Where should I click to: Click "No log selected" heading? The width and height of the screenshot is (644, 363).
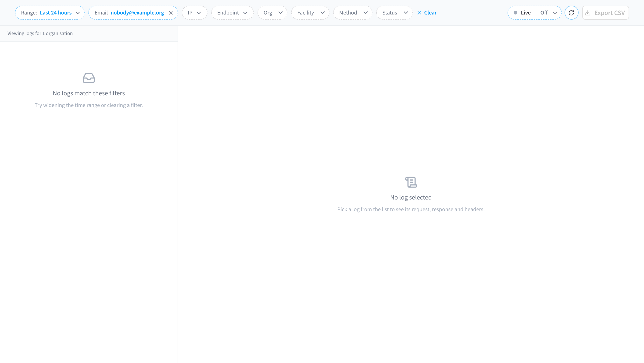411,197
